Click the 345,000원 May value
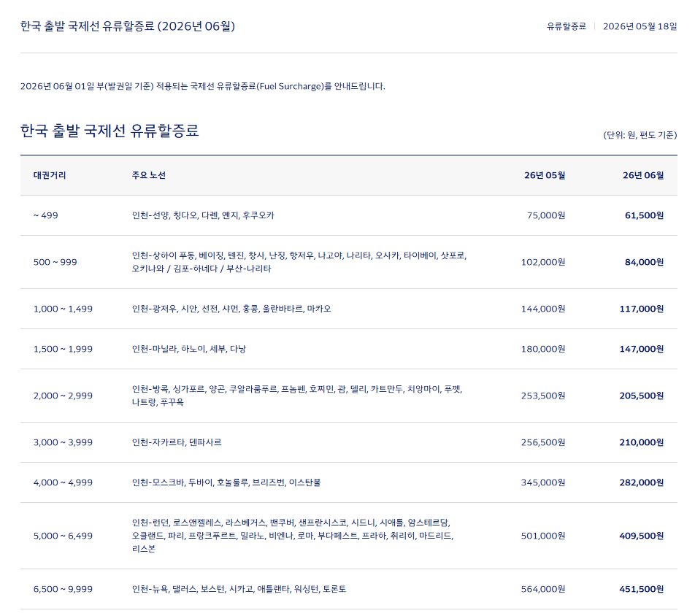The width and height of the screenshot is (695, 616). click(543, 482)
